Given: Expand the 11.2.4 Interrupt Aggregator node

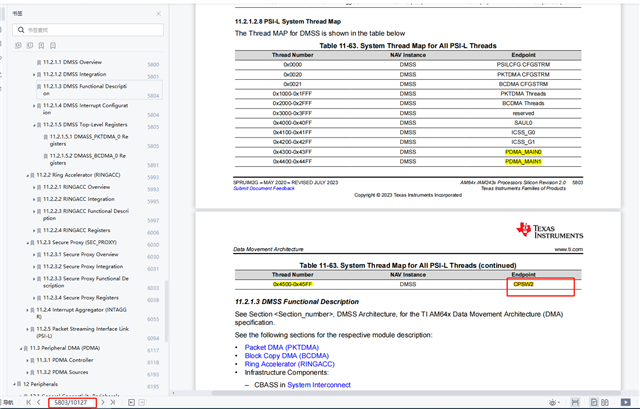Looking at the screenshot, I should [x=27, y=310].
